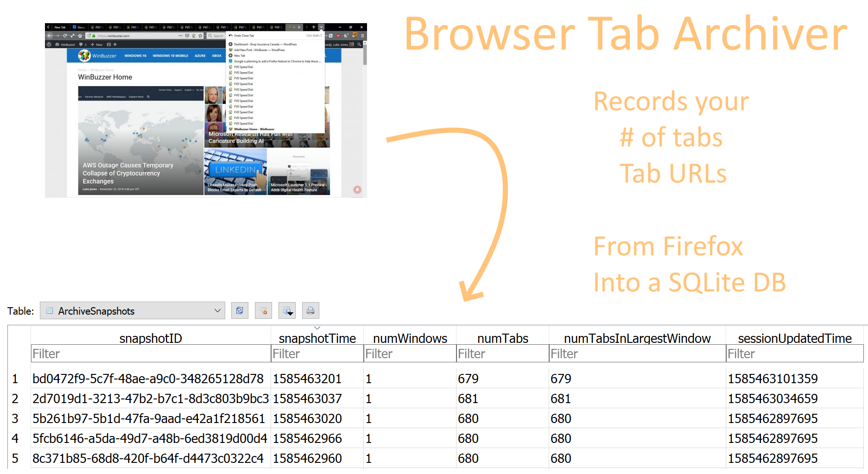Sort by the snapshotID column header
This screenshot has height=474, width=868.
[151, 338]
